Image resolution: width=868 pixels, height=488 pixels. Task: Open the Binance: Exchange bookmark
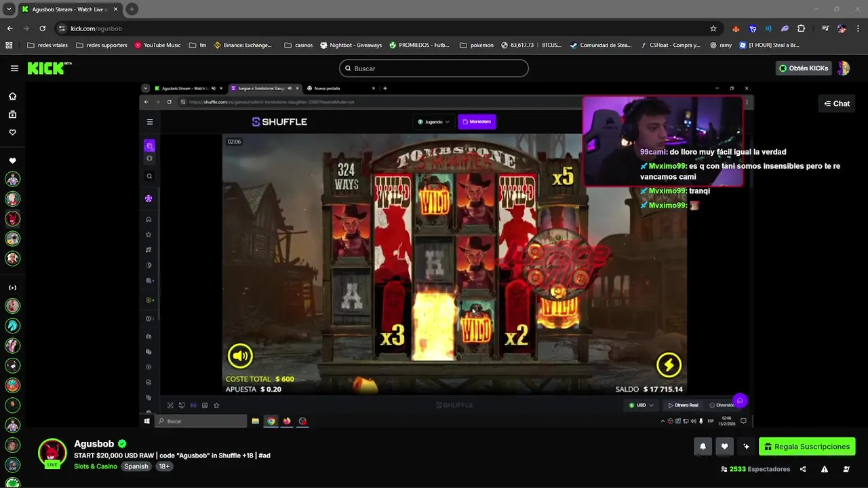[243, 45]
